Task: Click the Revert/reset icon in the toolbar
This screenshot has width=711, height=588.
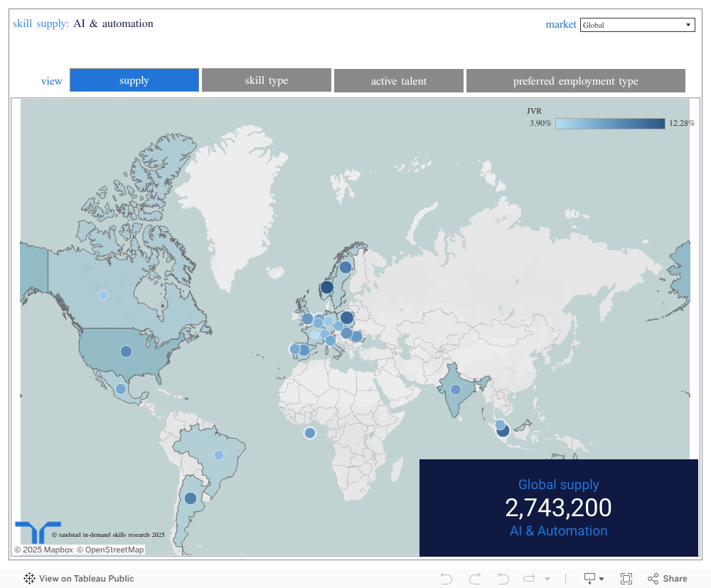Action: [503, 578]
